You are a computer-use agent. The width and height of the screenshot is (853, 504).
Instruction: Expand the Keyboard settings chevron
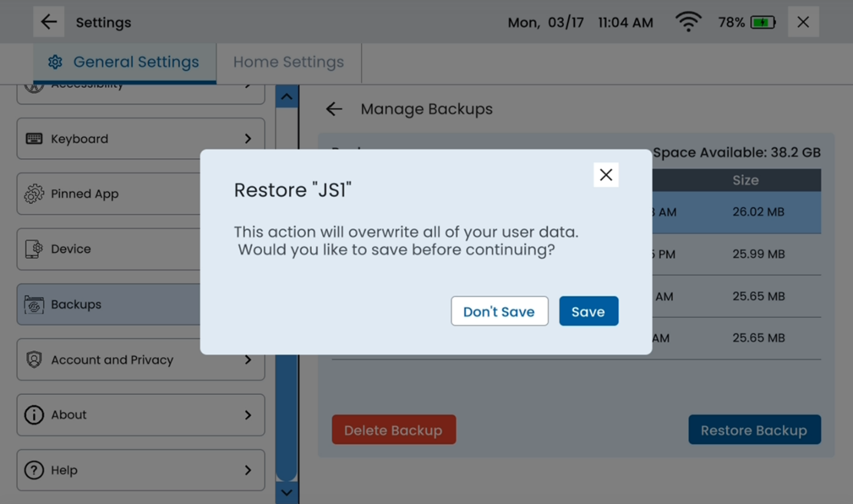pos(248,138)
